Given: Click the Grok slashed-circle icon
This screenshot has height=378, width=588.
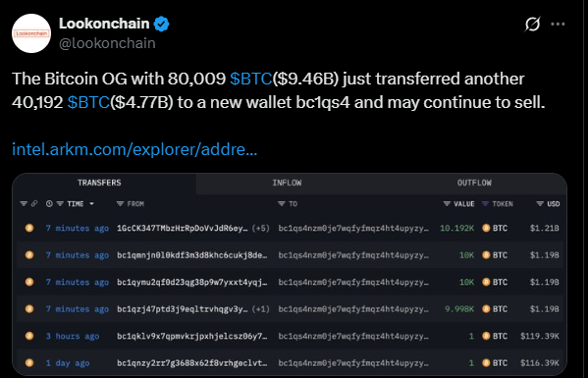Looking at the screenshot, I should pyautogui.click(x=532, y=25).
